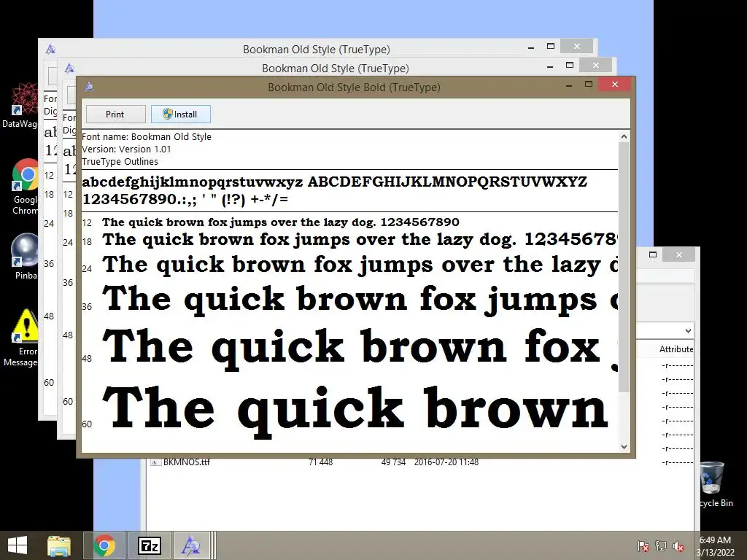The width and height of the screenshot is (747, 560).
Task: Click the font icon in middle Bookman window title
Action: click(x=69, y=68)
